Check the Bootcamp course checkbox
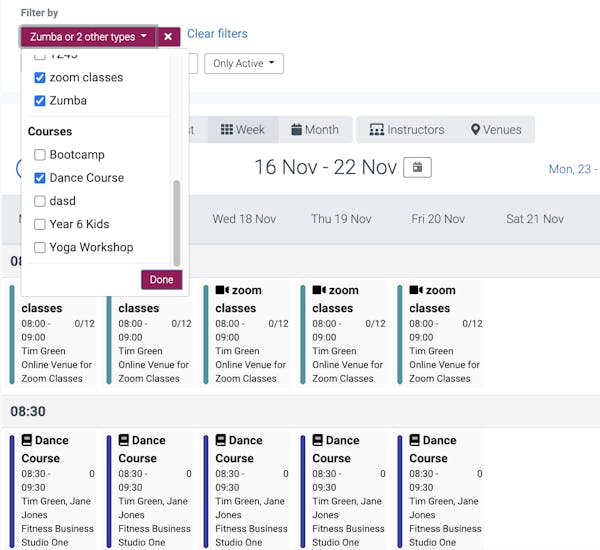The width and height of the screenshot is (600, 550). click(40, 155)
